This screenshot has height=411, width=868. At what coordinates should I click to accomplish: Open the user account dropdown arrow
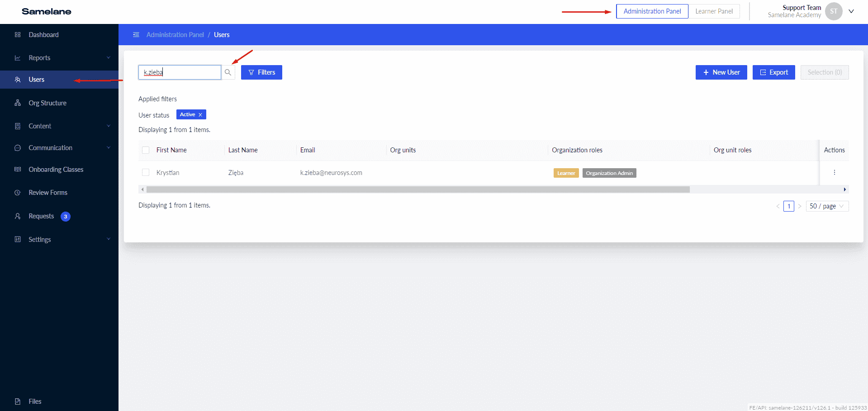tap(851, 11)
